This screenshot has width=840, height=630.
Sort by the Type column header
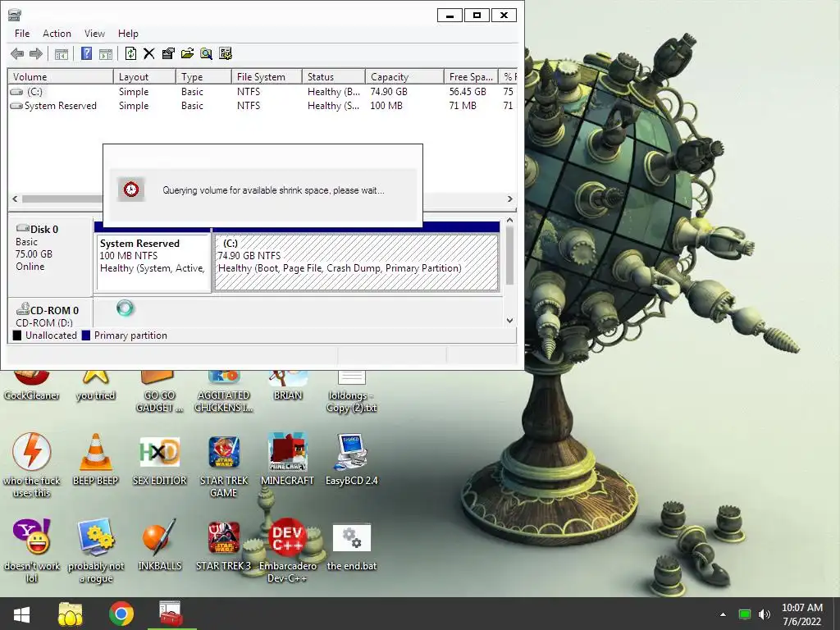pyautogui.click(x=203, y=76)
